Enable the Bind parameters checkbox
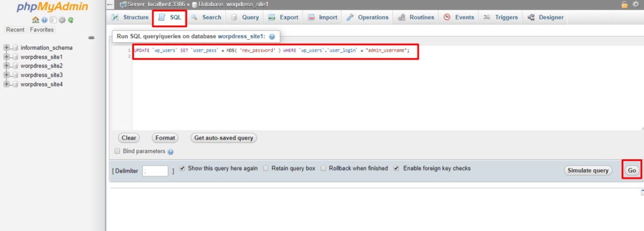644x231 pixels. (118, 151)
